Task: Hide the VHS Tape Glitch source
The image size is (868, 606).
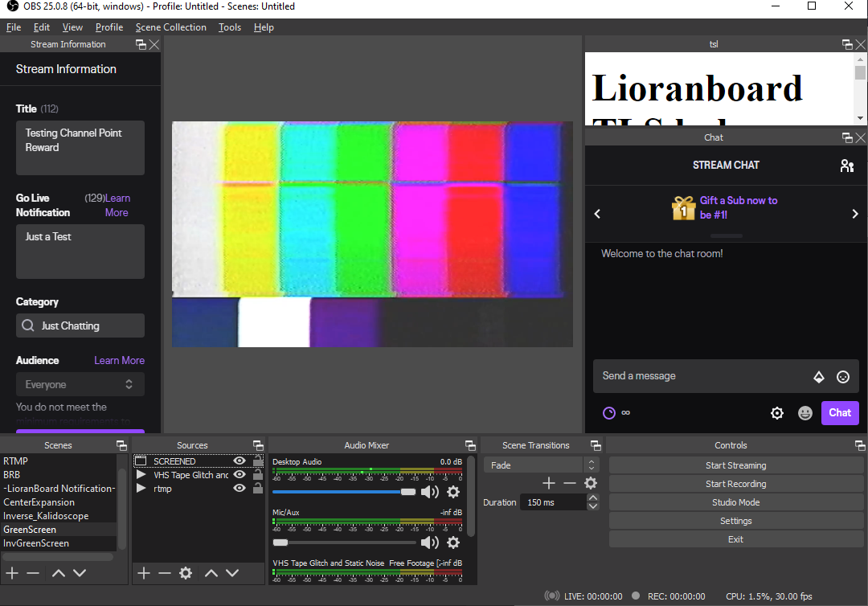Action: click(x=240, y=474)
